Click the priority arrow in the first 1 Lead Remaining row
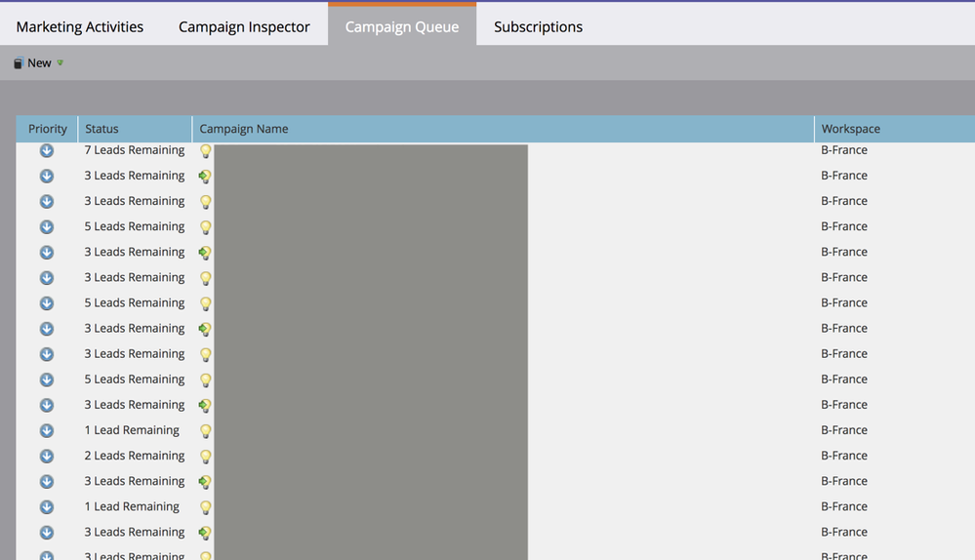This screenshot has height=560, width=975. [46, 430]
